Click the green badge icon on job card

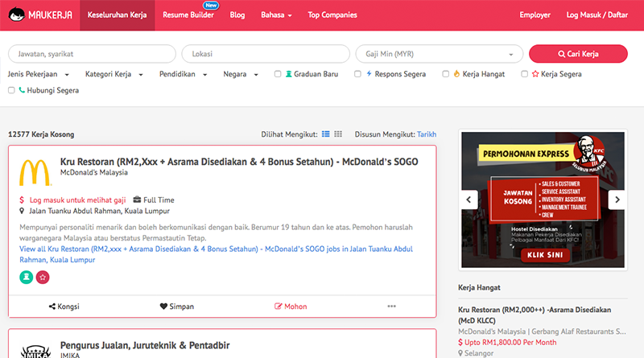click(x=26, y=277)
